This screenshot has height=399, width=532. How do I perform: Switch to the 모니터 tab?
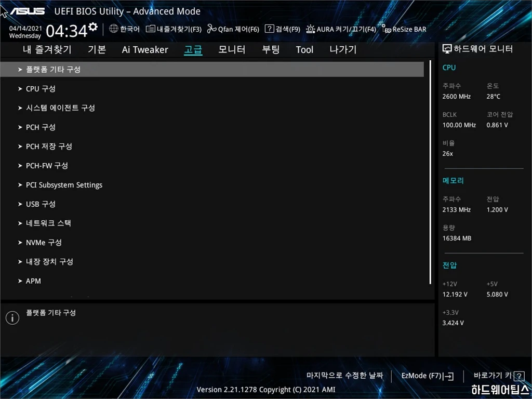click(x=232, y=49)
